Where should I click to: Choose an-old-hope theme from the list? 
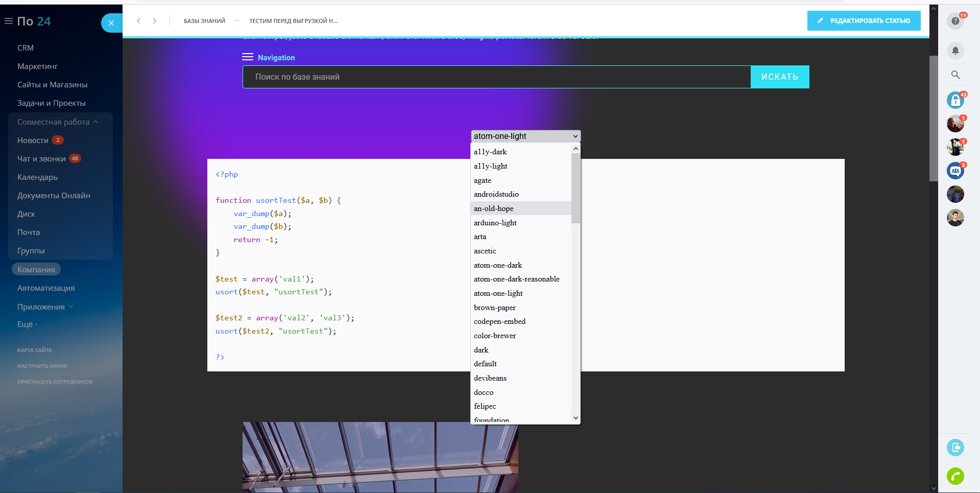[x=493, y=208]
